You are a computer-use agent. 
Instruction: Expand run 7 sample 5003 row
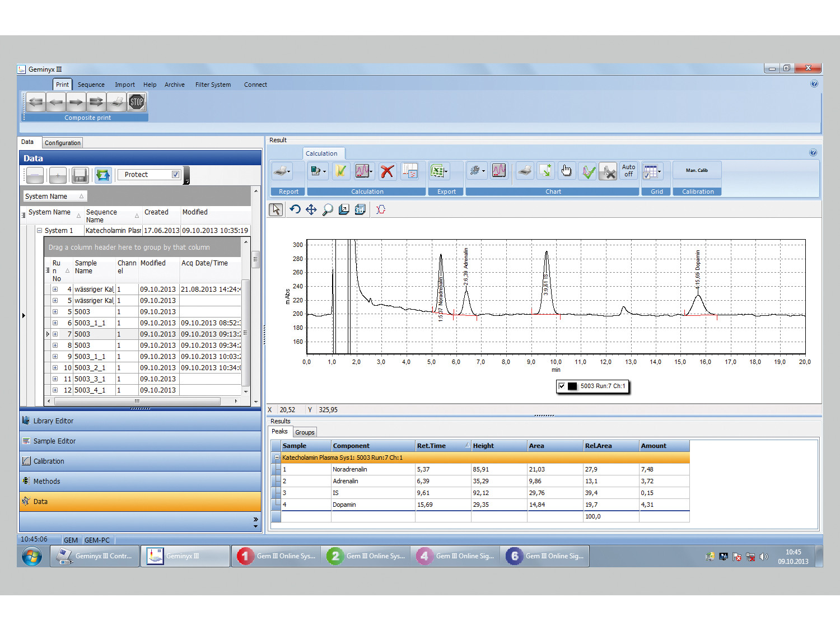pyautogui.click(x=55, y=334)
